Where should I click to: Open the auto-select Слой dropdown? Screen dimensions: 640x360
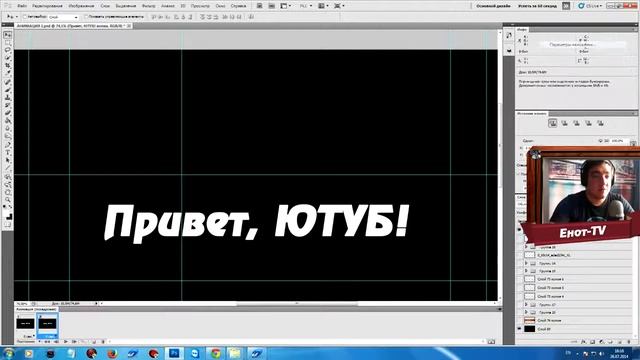(63, 17)
